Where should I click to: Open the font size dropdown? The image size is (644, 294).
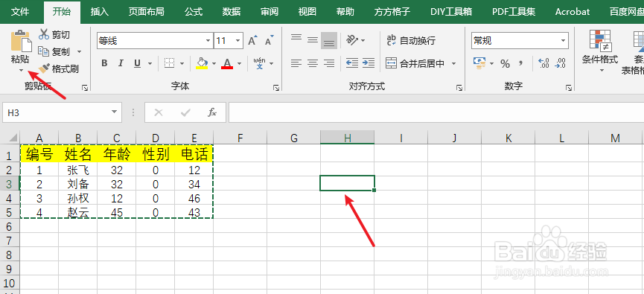(238, 41)
